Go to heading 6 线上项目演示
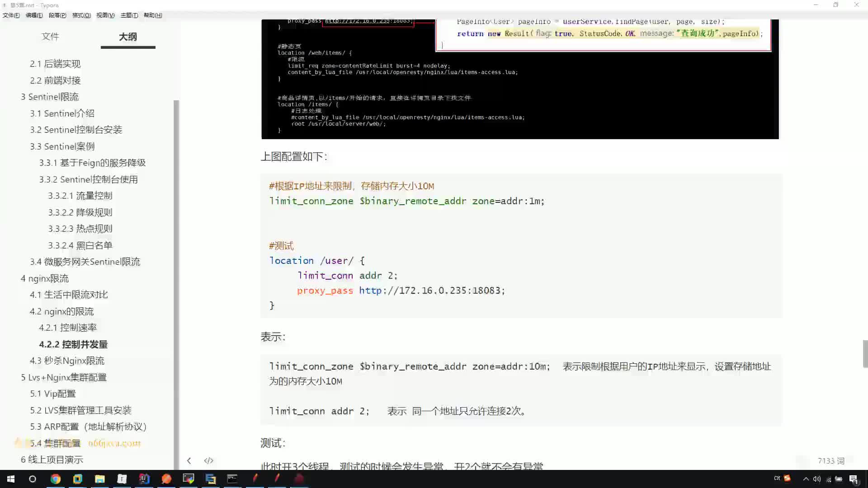Viewport: 868px width, 488px height. click(x=52, y=460)
